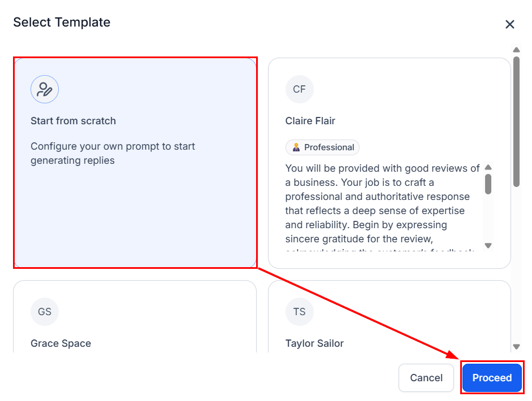Viewport: 532px width, 401px height.
Task: Click the up arrow on the dialog's main scrollbar
Action: pos(517,50)
